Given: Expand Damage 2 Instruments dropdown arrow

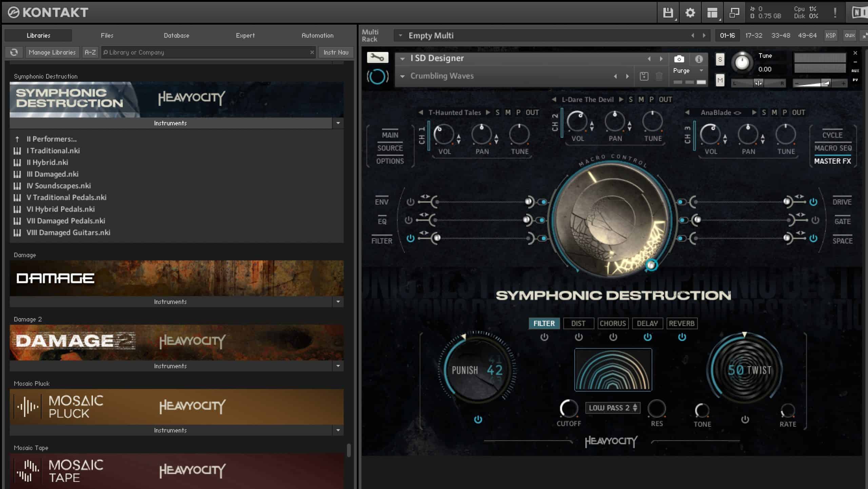Looking at the screenshot, I should click(338, 366).
